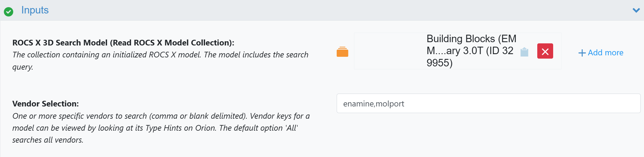Click the Inputs section header title
644x157 pixels.
tap(35, 10)
